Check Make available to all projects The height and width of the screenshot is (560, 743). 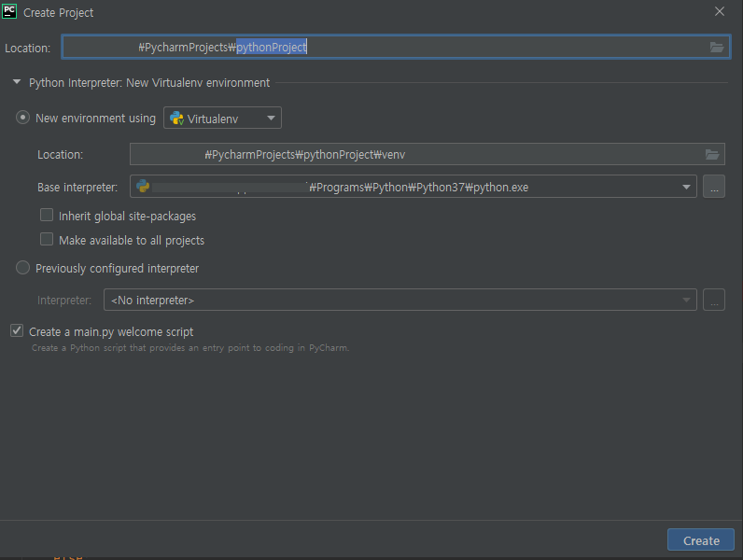47,239
